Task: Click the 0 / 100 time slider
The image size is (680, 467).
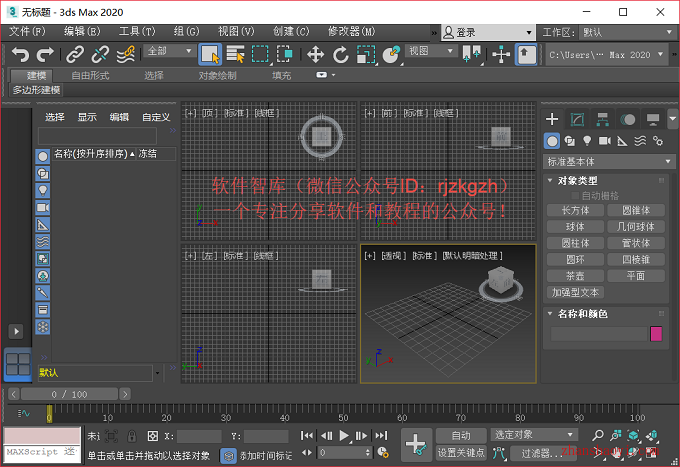Action: click(69, 394)
